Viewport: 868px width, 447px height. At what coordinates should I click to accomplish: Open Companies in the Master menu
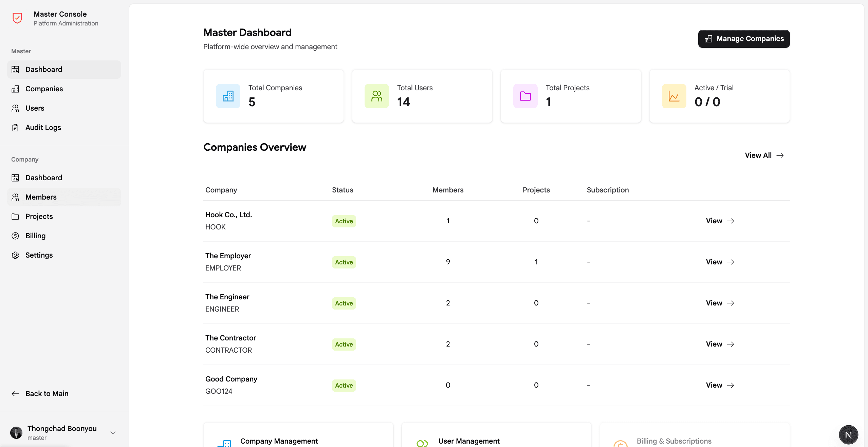44,89
